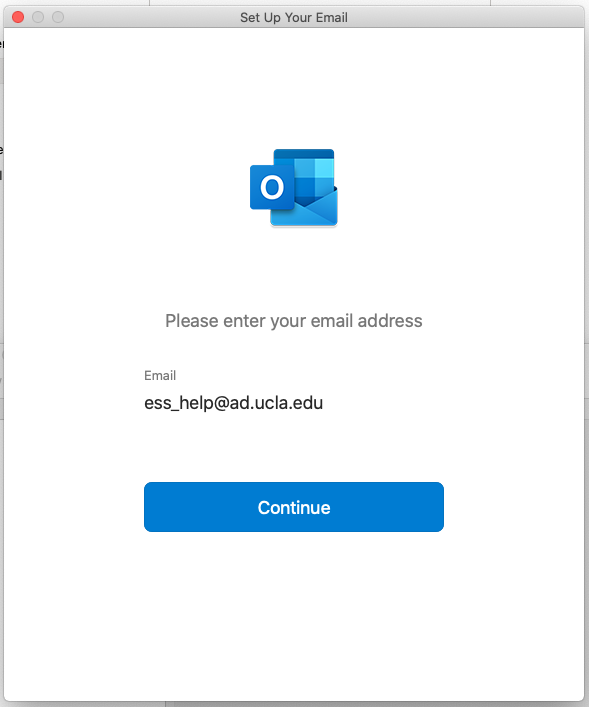This screenshot has height=707, width=589.
Task: Click the 'Continue' label text
Action: [294, 508]
